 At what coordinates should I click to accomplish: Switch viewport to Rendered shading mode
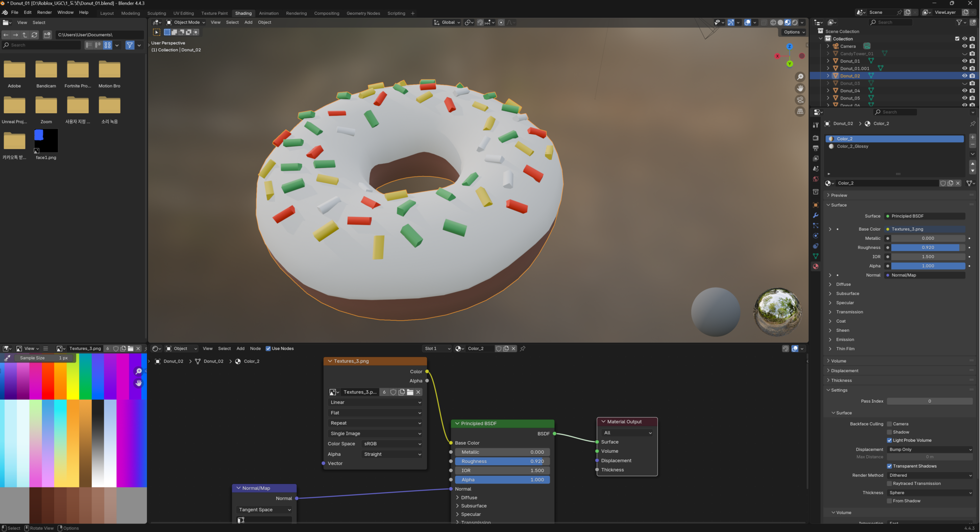point(795,22)
